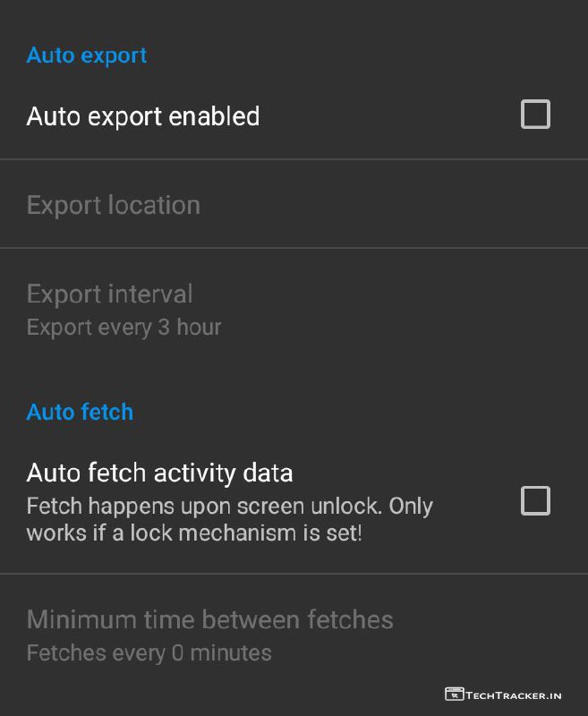Click the 'Auto fetch activity data' title
588x716 pixels.
(x=160, y=472)
